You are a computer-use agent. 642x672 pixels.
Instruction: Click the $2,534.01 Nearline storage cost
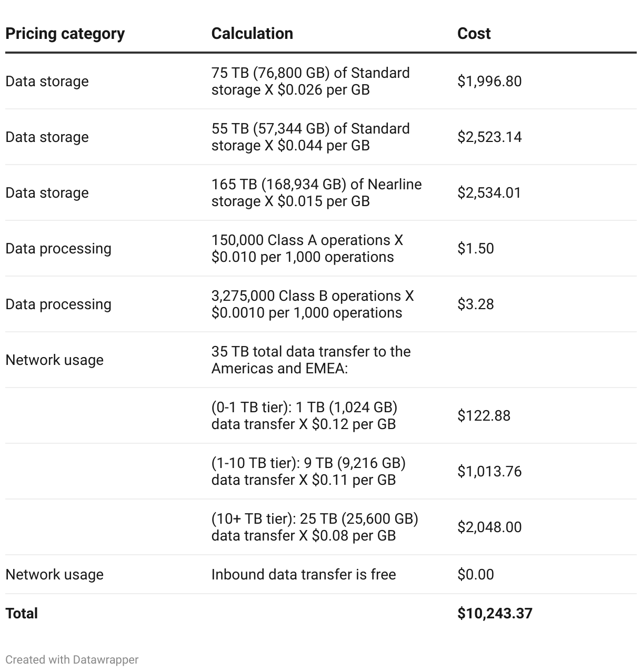tap(489, 193)
